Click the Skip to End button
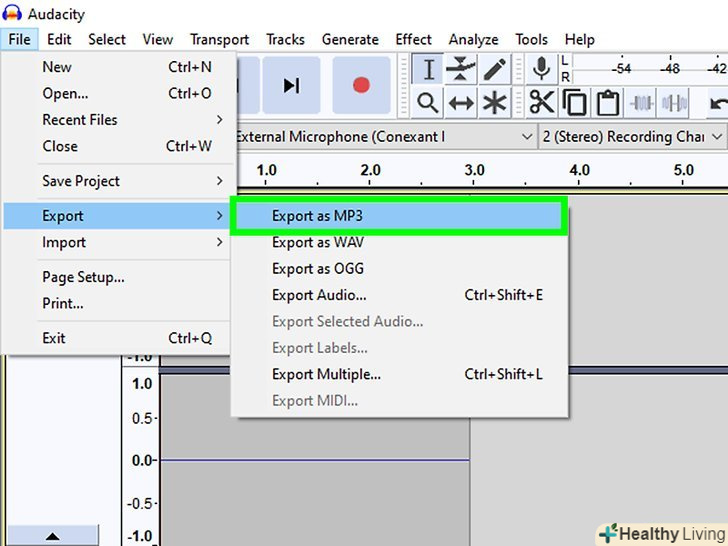Viewport: 728px width, 546px height. [292, 85]
